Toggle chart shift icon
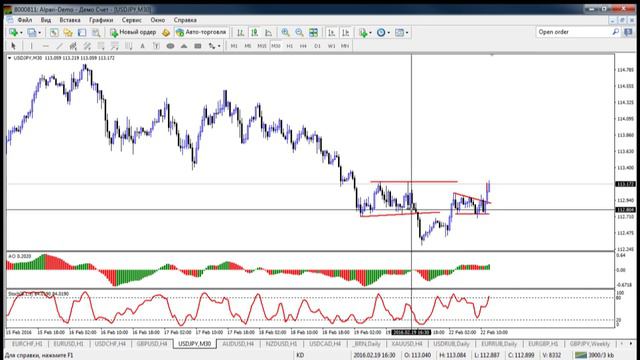Image resolution: width=640 pixels, height=360 pixels. 345,33
